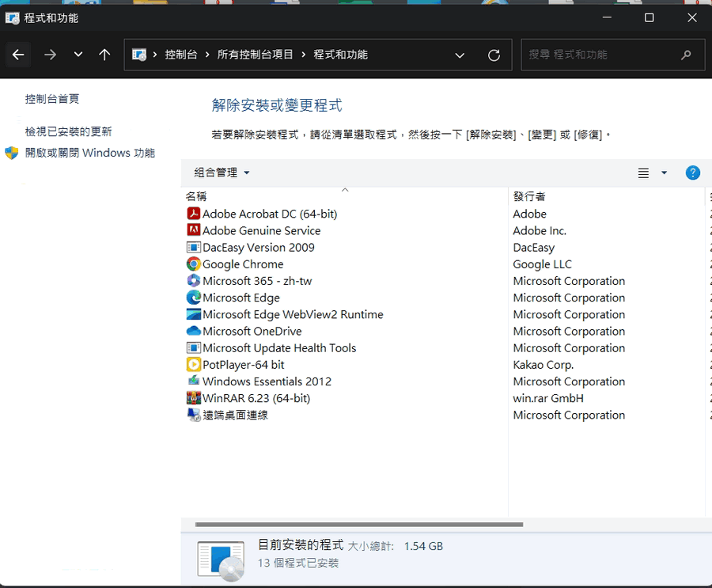712x588 pixels.
Task: Click the Microsoft Edge icon
Action: pos(194,298)
